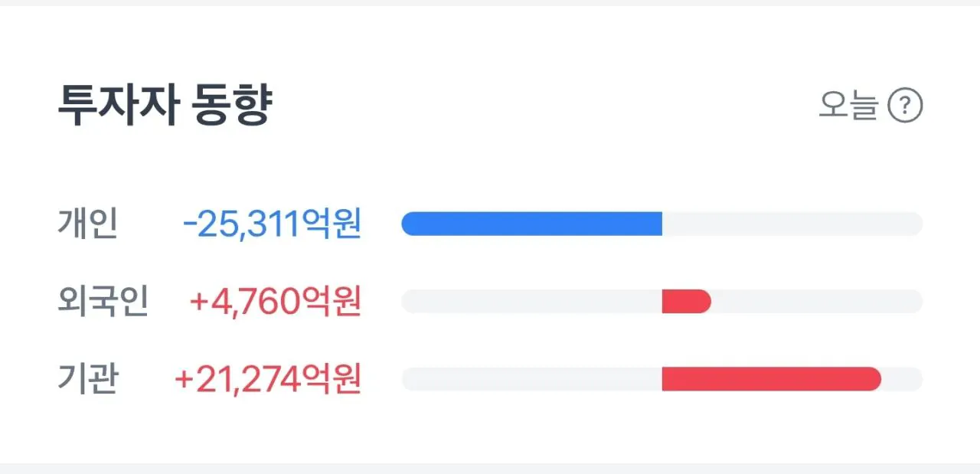Click the blue 개인 net-selling bar
Image resolution: width=980 pixels, height=474 pixels.
tap(532, 224)
